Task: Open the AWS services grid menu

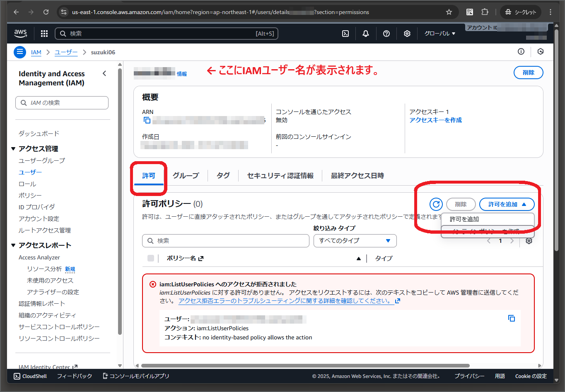Action: [x=44, y=34]
